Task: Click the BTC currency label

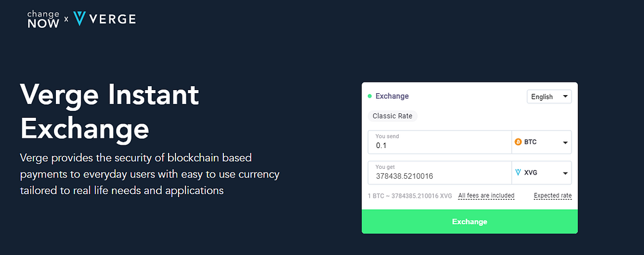Action: coord(530,142)
